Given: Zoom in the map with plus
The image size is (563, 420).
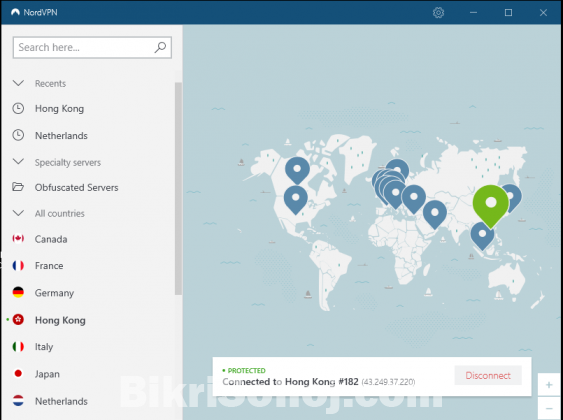Looking at the screenshot, I should coord(549,385).
